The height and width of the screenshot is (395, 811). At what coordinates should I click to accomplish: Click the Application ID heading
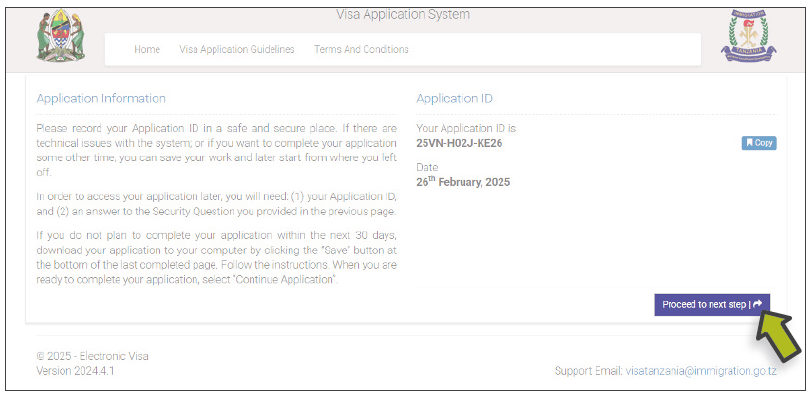point(454,98)
